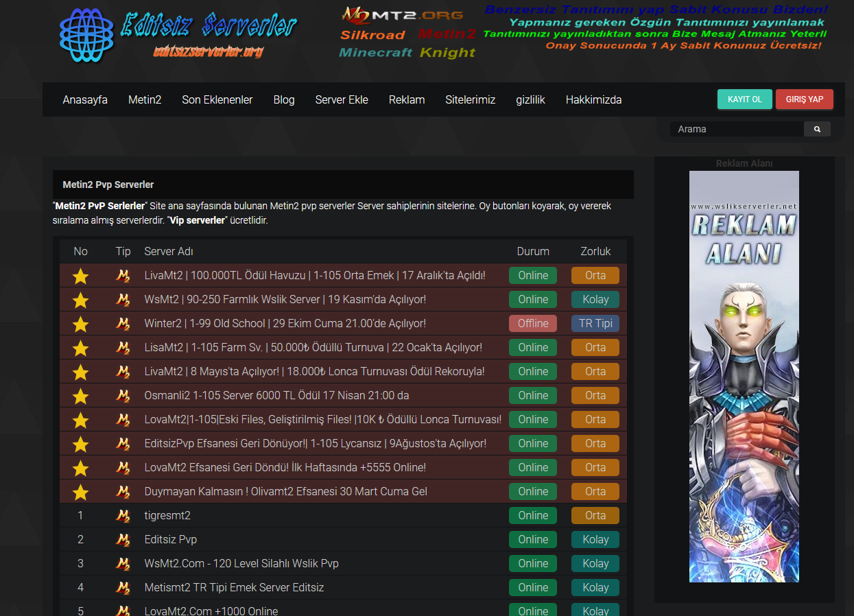Open the gizlilik page
Screen dimensions: 854x616
point(530,99)
